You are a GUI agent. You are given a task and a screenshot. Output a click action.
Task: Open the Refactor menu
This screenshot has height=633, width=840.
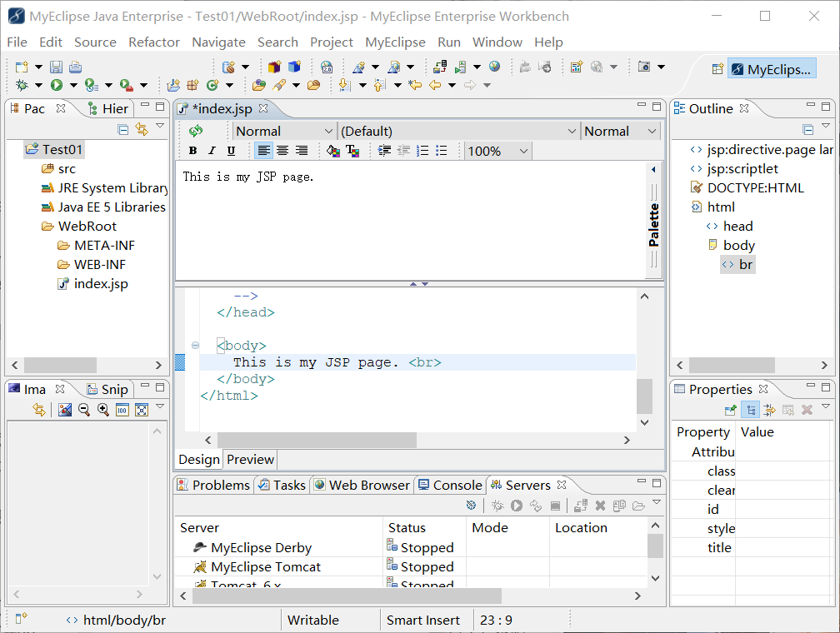tap(153, 42)
